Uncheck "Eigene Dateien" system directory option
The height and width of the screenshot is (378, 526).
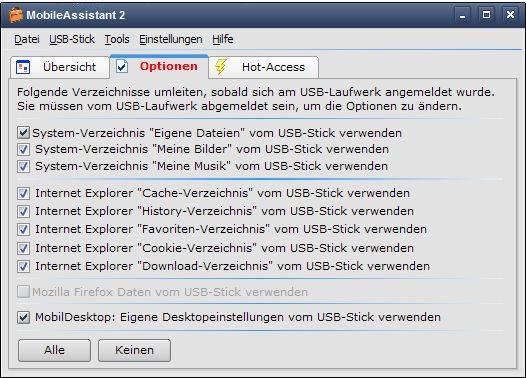[23, 133]
